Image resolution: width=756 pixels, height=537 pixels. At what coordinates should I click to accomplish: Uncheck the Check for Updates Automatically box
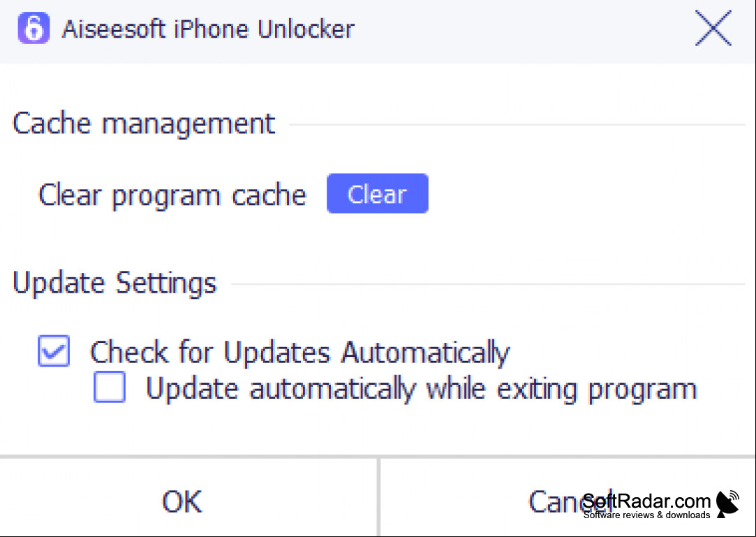54,351
